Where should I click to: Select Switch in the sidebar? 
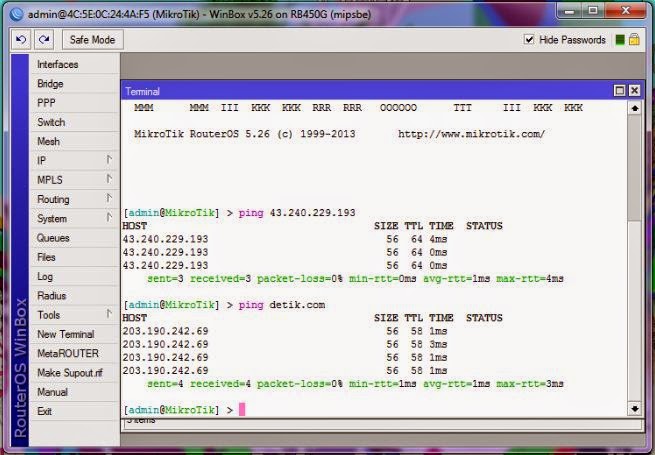(x=74, y=122)
